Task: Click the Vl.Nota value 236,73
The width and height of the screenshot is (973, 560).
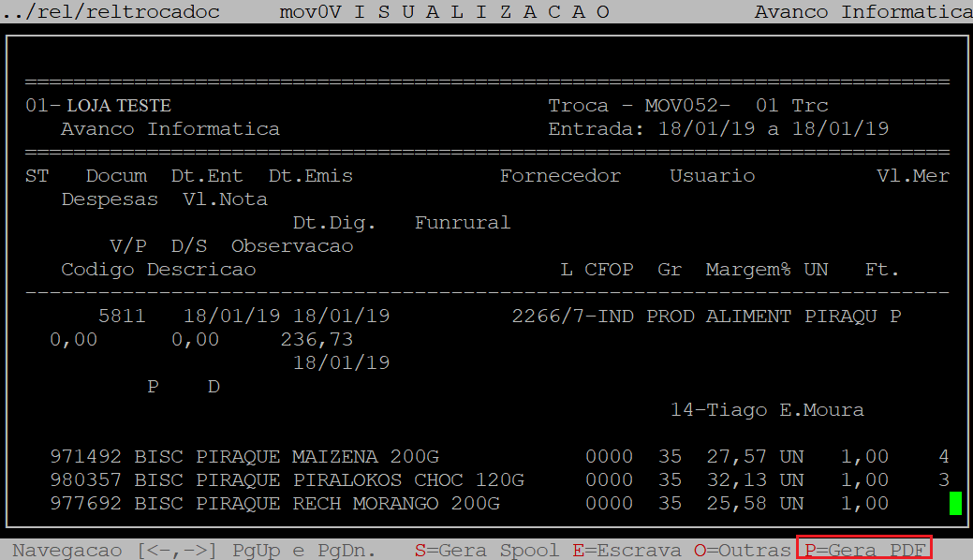Action: (x=317, y=340)
